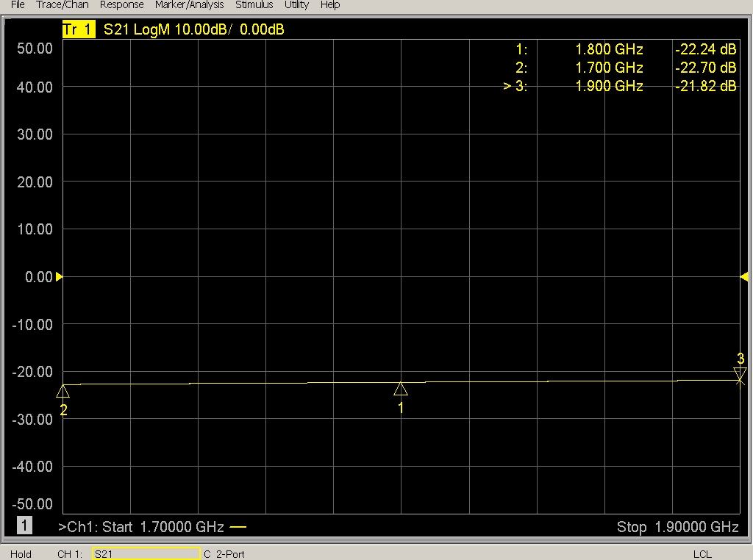Click the -40.00 y-axis label

(32, 467)
